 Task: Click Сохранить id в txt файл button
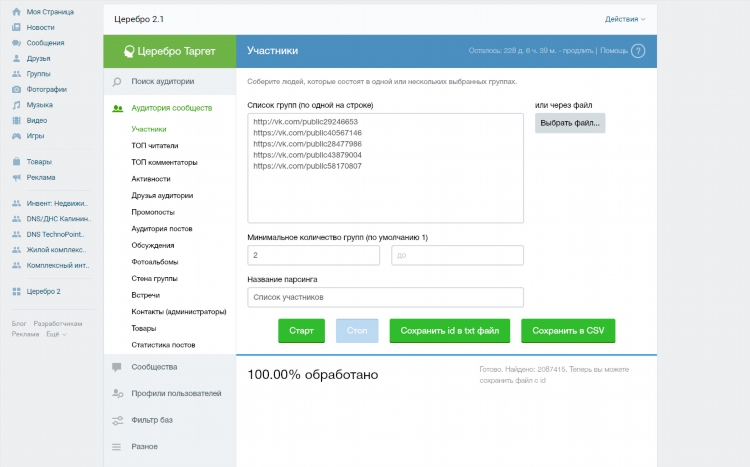pos(450,331)
